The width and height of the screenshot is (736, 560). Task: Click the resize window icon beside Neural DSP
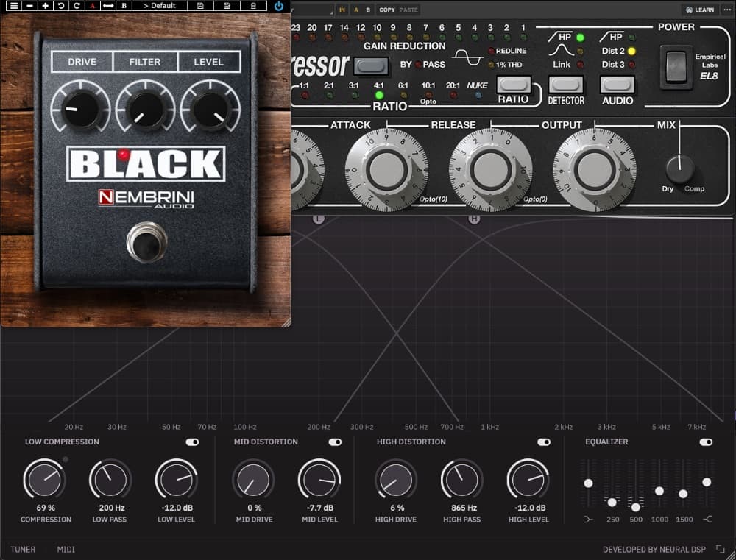tap(720, 549)
